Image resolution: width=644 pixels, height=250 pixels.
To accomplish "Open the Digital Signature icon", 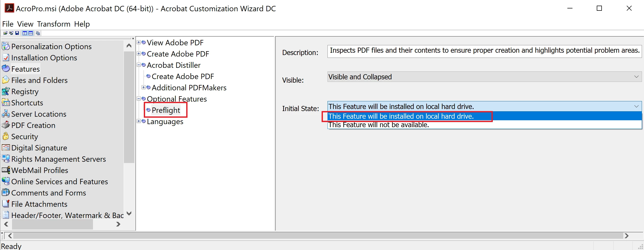I will pos(6,148).
